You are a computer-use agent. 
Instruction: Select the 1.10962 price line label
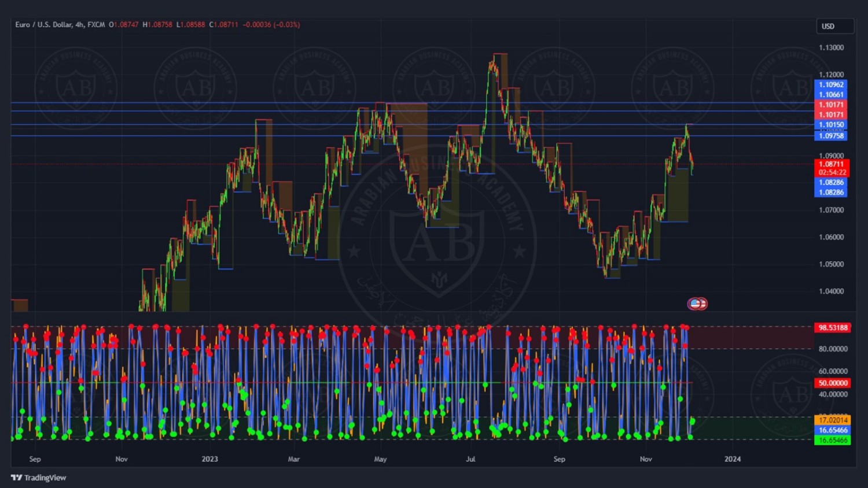[830, 84]
